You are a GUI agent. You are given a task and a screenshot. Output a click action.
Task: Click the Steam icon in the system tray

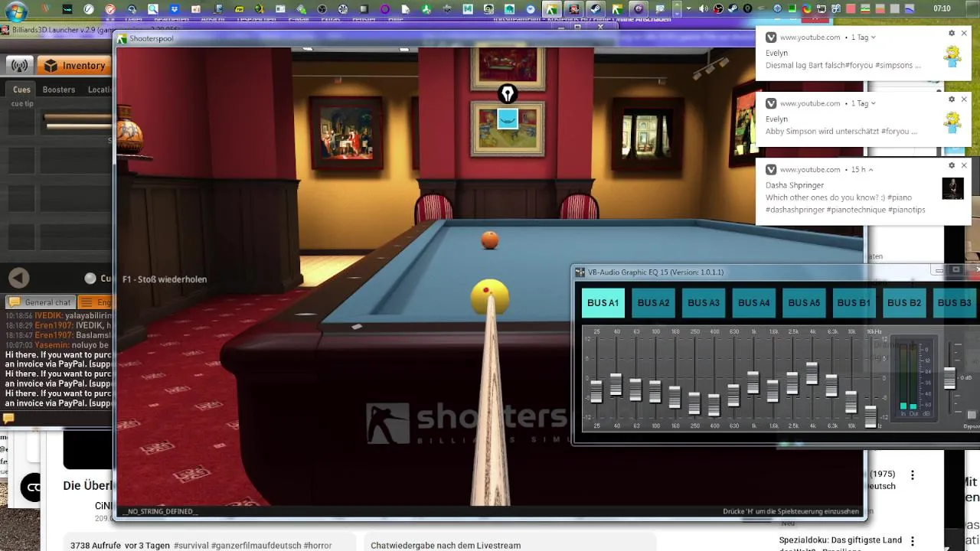point(732,9)
